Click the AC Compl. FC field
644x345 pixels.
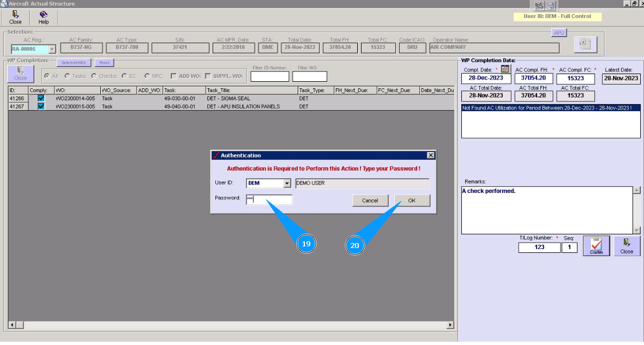coord(575,78)
